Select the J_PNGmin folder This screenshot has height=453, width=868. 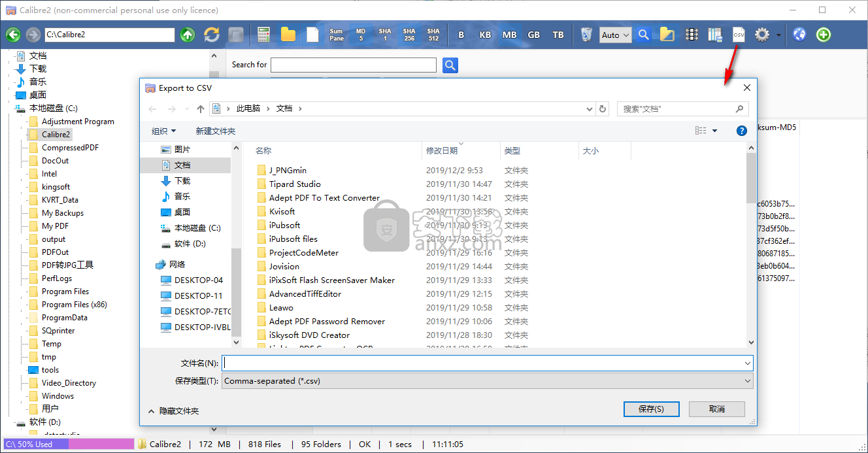(288, 171)
